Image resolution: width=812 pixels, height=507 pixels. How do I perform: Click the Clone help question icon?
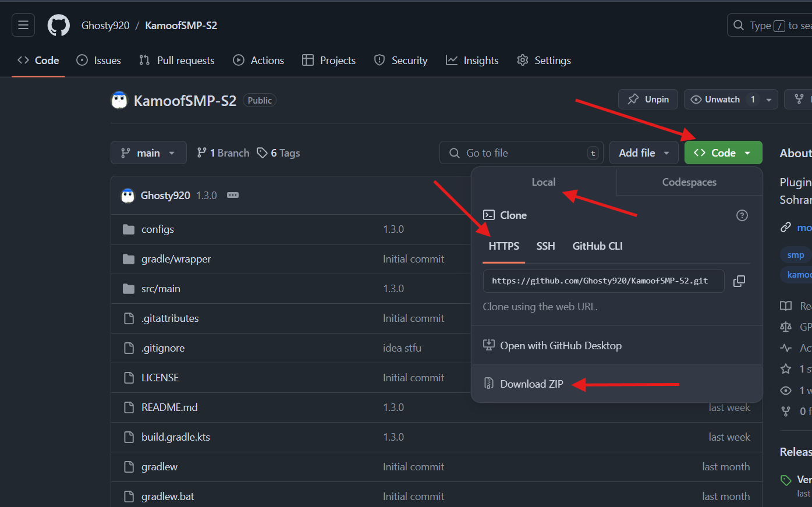point(742,215)
